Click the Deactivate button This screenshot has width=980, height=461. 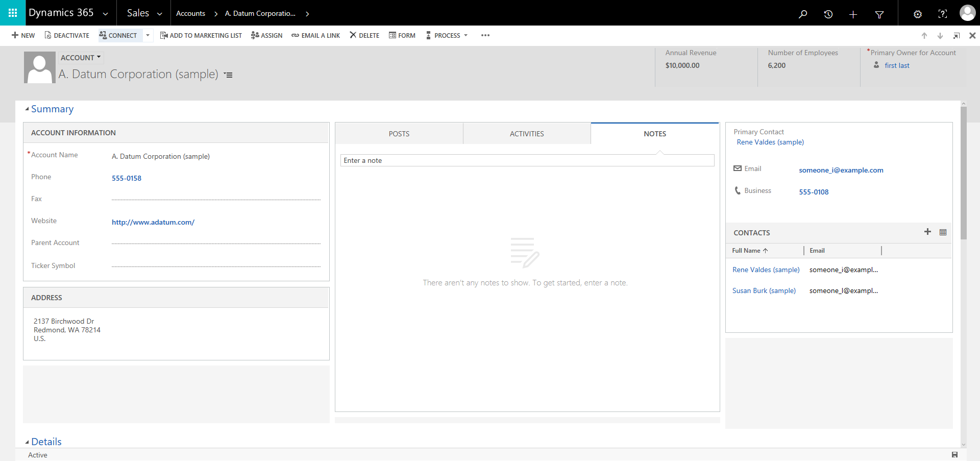(x=67, y=35)
